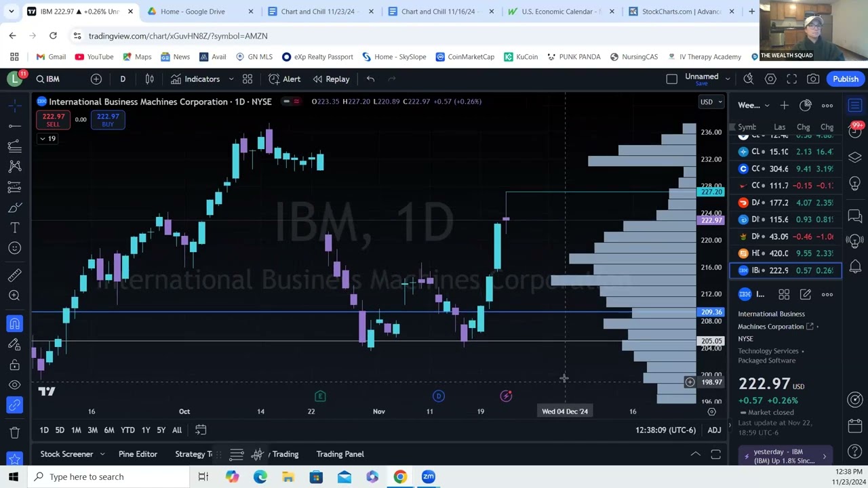
Task: Select the 304.6 price watchlist row
Action: (786, 169)
